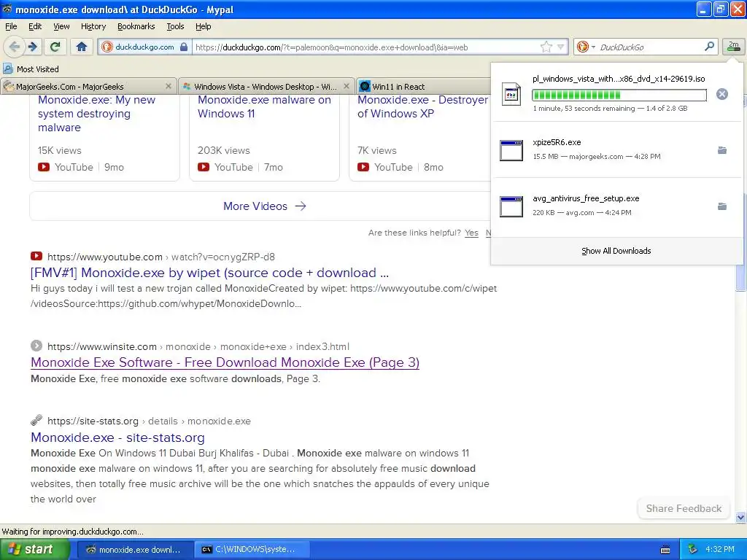Open video 'Monoxide.exe - Destroyer of Windows XP'

(x=422, y=106)
